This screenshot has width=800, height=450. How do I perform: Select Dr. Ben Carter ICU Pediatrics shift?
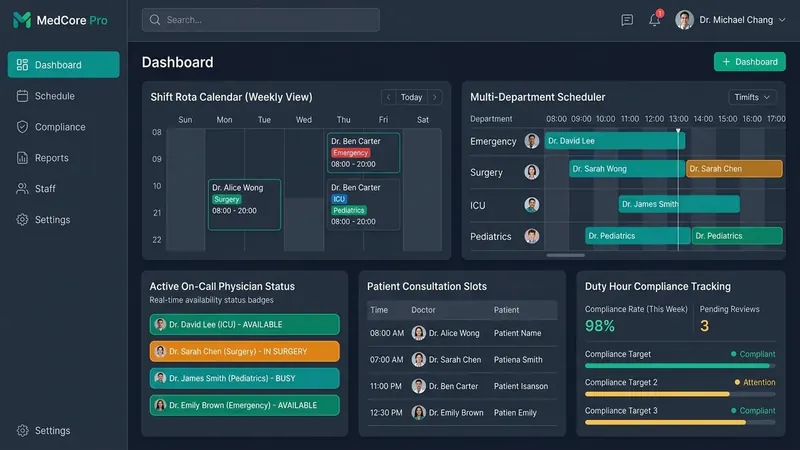[363, 205]
